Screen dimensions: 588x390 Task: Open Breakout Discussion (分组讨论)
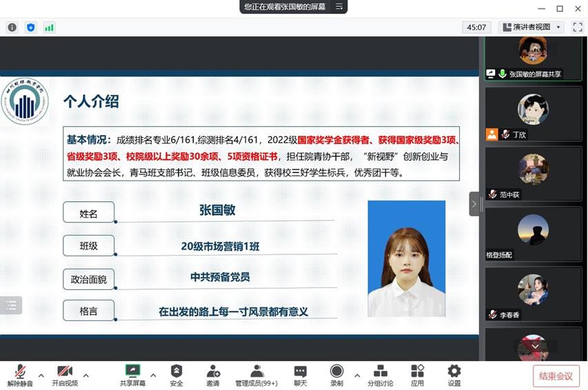point(381,376)
